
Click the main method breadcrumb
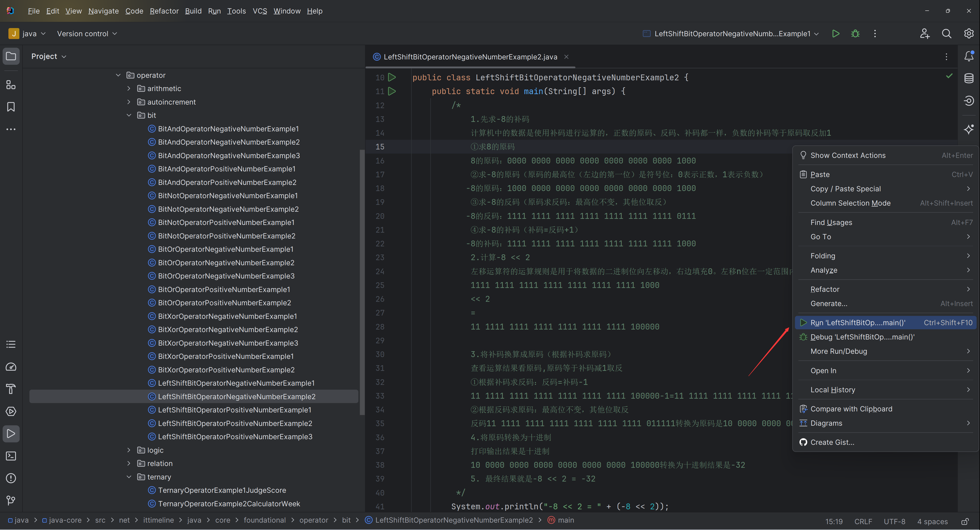(561, 520)
